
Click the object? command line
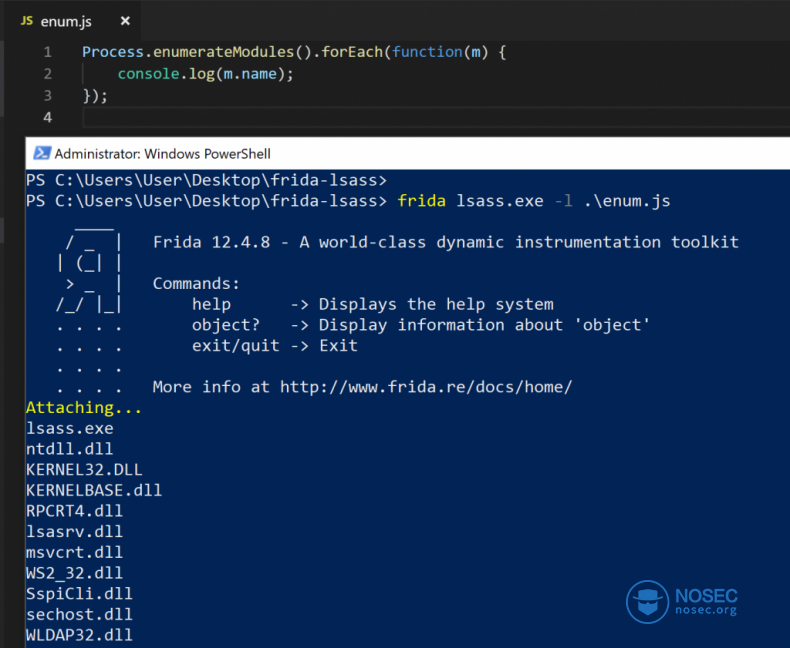point(421,325)
